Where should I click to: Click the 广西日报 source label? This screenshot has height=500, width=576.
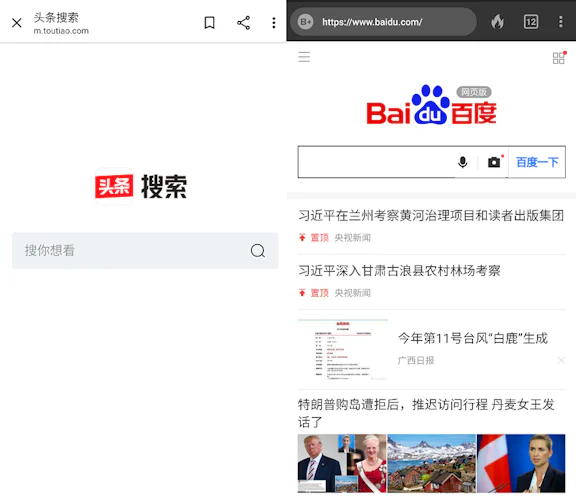point(416,360)
